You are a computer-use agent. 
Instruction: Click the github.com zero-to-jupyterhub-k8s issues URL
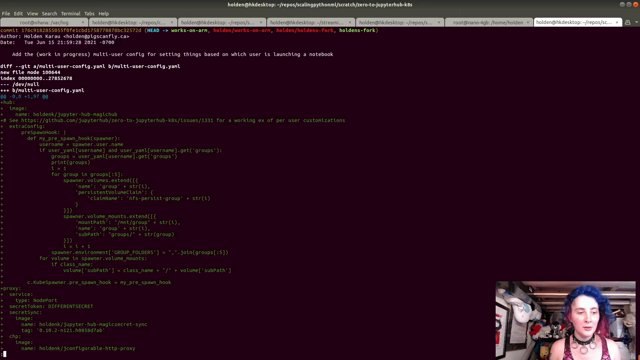[x=117, y=120]
